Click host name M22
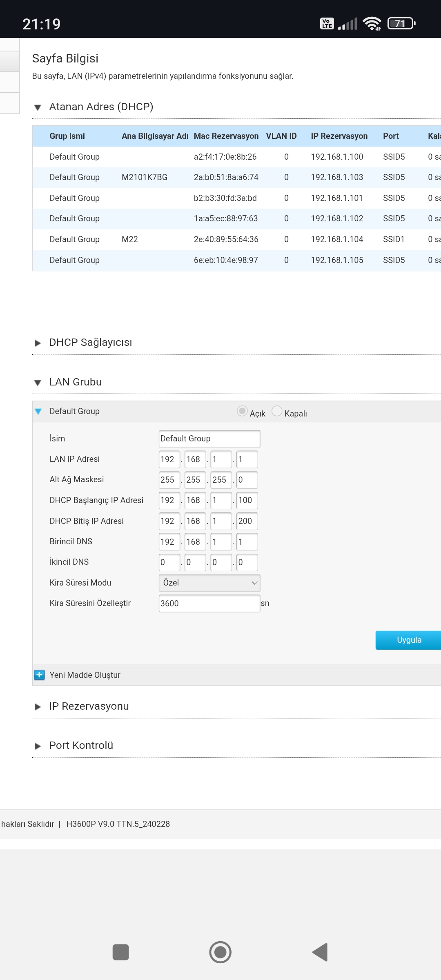This screenshot has width=441, height=980. tap(130, 239)
